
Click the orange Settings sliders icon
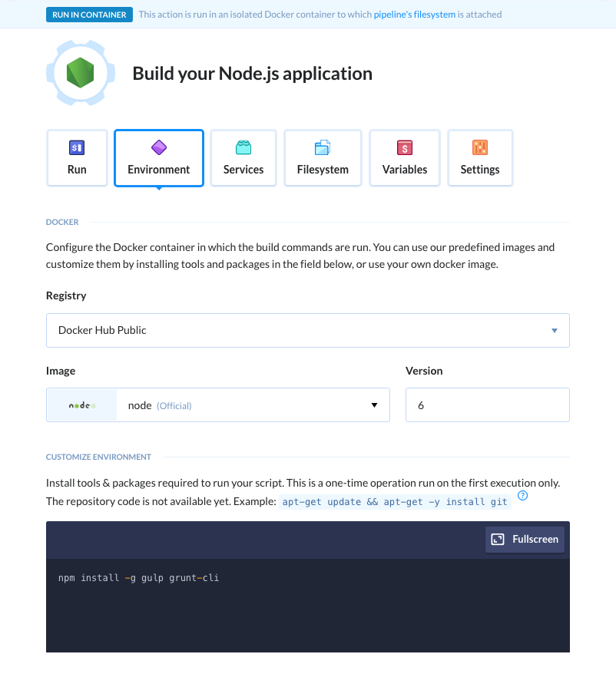coord(480,147)
